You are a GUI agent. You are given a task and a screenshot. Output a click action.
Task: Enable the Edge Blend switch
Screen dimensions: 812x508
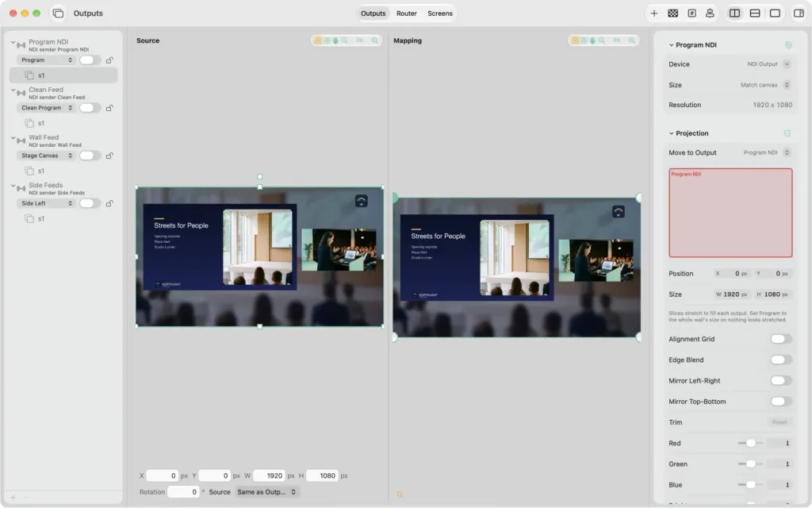(x=781, y=360)
